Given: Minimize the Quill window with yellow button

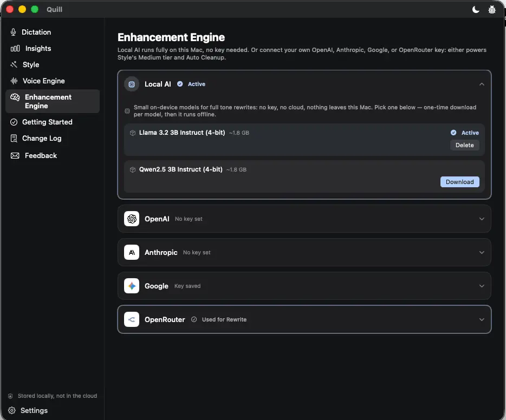Looking at the screenshot, I should click(22, 9).
